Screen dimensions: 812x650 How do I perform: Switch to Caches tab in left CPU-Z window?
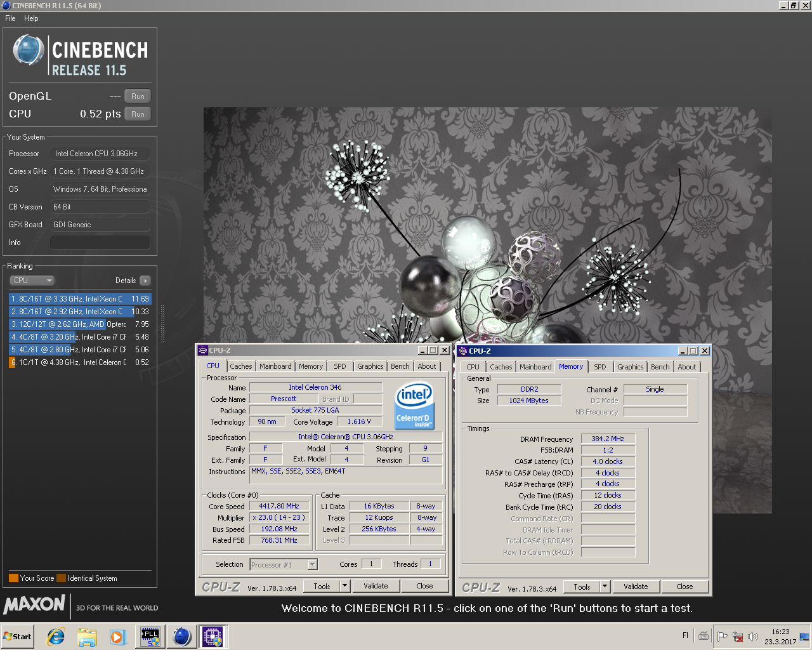click(241, 366)
